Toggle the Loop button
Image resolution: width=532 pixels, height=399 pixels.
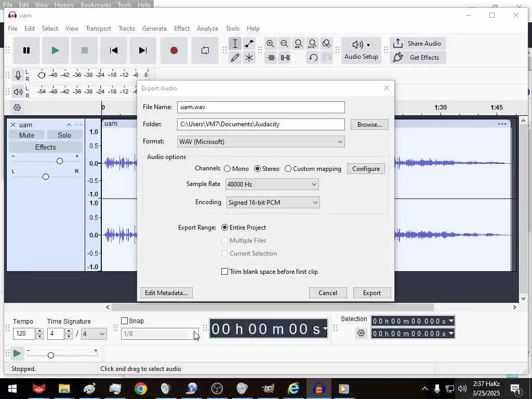tap(205, 50)
